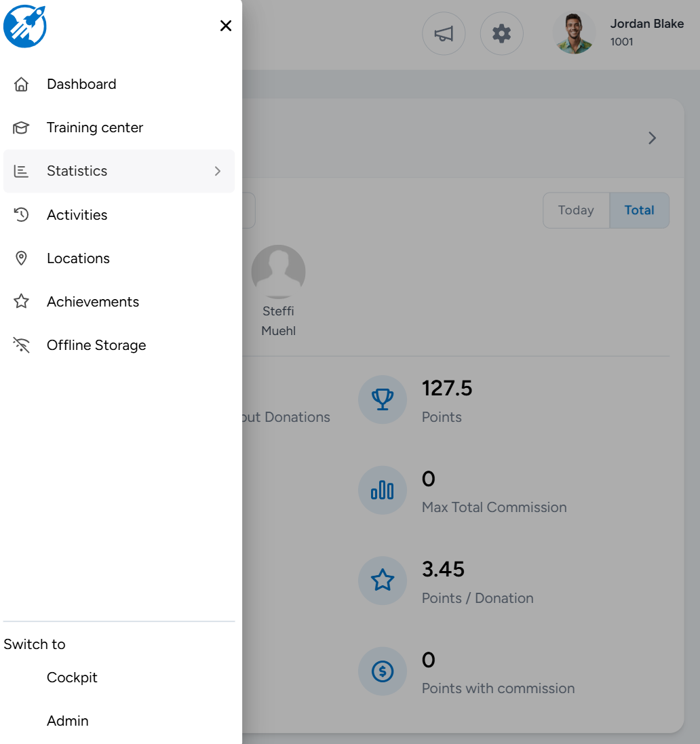Click the Activities history clock icon
Viewport: 700px width, 744px height.
(21, 214)
